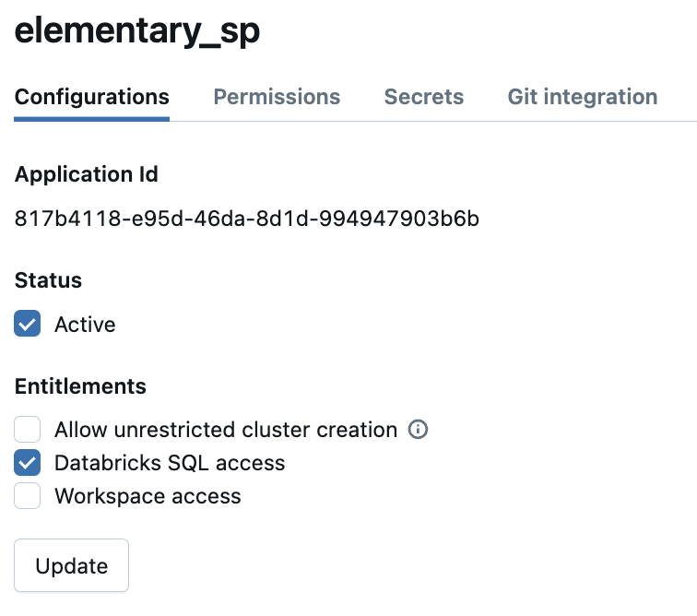Click the Entitlements section heading
The height and width of the screenshot is (616, 697).
pos(80,386)
